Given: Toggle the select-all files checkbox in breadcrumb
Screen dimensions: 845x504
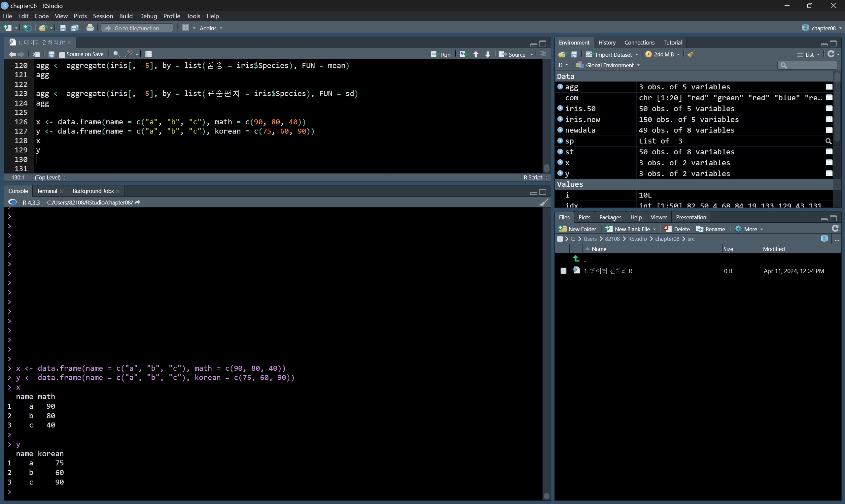Looking at the screenshot, I should click(560, 239).
